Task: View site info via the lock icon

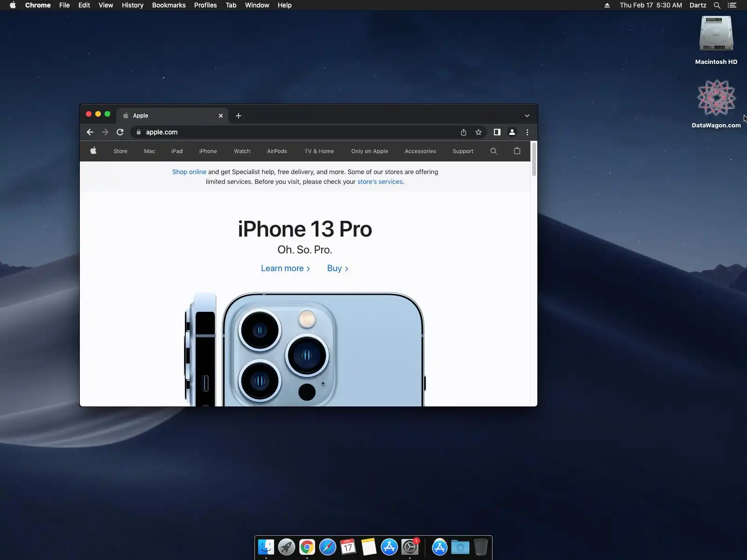Action: click(x=138, y=132)
